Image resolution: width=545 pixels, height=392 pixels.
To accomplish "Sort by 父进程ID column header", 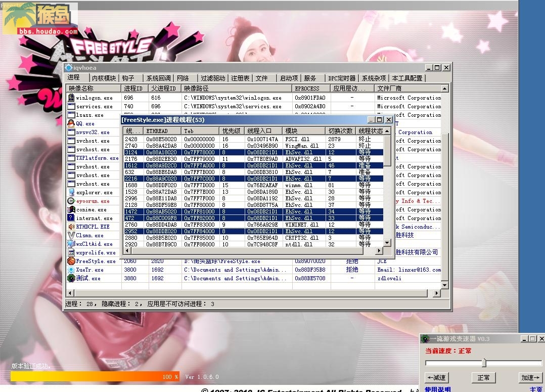I will (165, 89).
